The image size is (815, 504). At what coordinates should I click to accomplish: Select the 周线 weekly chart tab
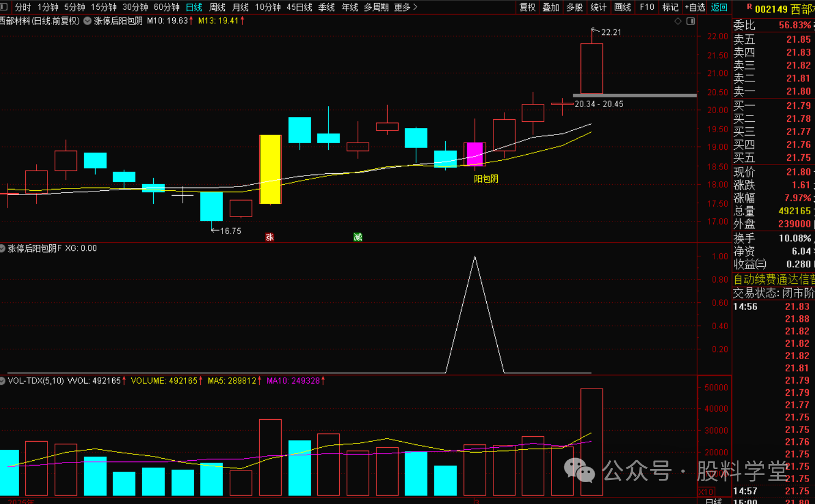[x=217, y=7]
